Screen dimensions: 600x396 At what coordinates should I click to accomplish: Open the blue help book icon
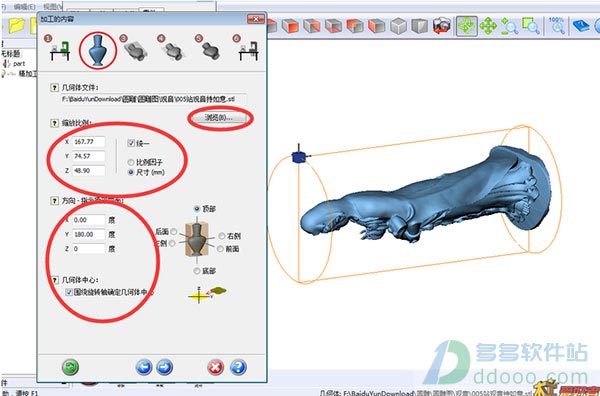click(x=581, y=26)
